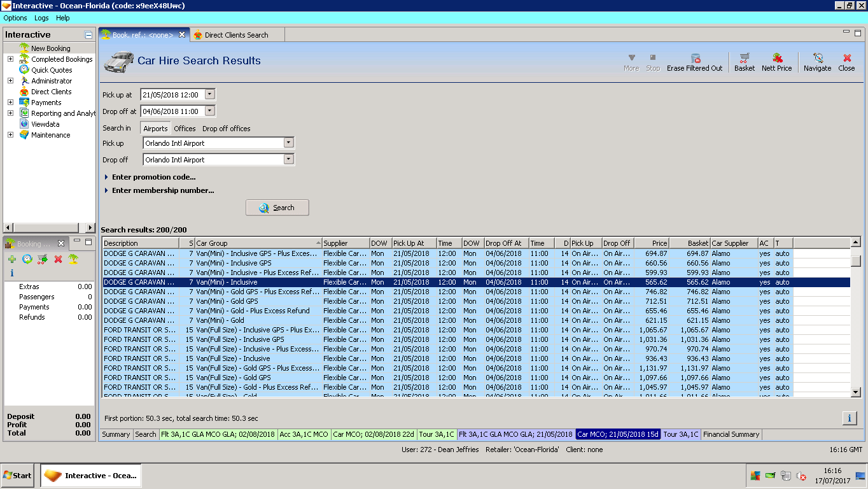Open the Logs menu
Viewport: 868px width, 489px height.
[x=41, y=18]
